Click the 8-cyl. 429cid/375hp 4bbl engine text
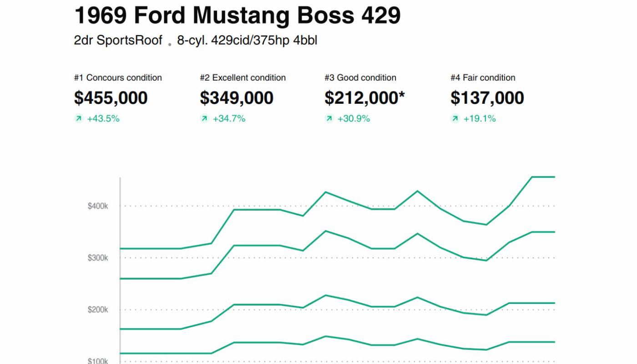 tap(247, 40)
